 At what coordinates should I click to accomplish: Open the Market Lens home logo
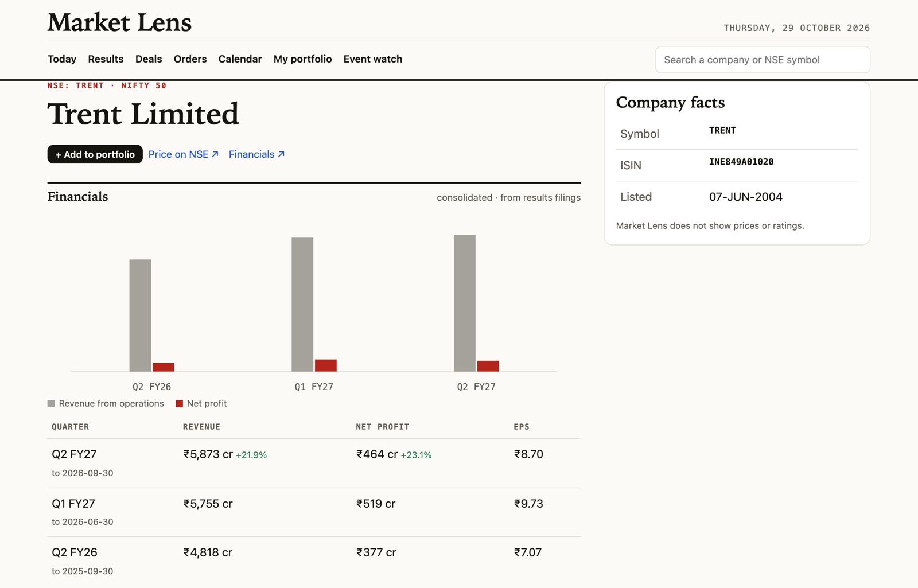click(119, 22)
